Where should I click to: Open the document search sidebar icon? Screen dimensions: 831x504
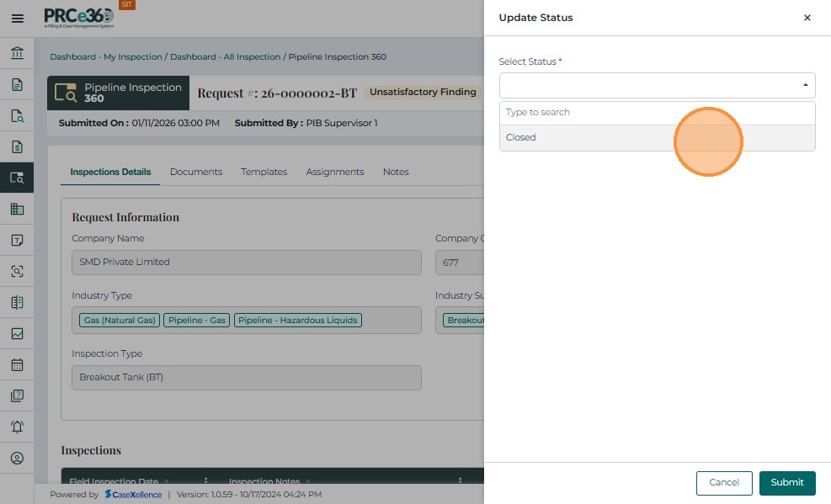[x=17, y=116]
